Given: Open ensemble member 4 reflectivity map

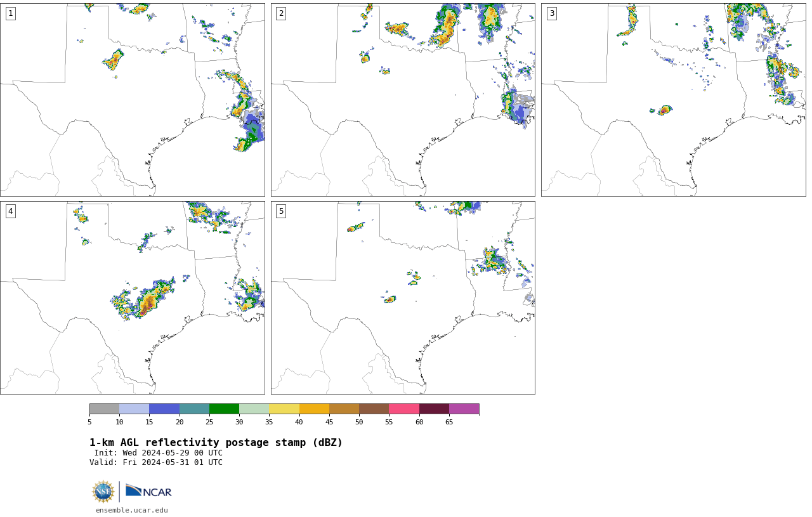Looking at the screenshot, I should [x=133, y=298].
